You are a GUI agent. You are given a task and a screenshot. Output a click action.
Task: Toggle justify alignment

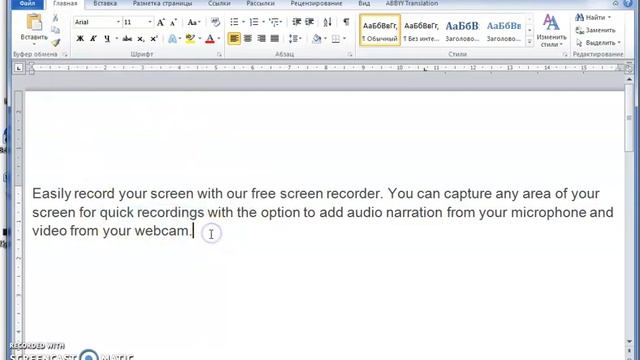(275, 39)
